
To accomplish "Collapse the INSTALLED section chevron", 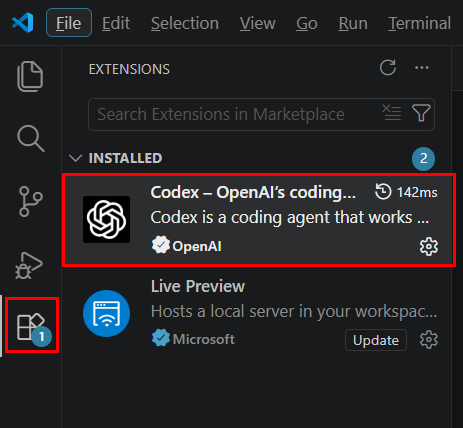I will (x=75, y=158).
